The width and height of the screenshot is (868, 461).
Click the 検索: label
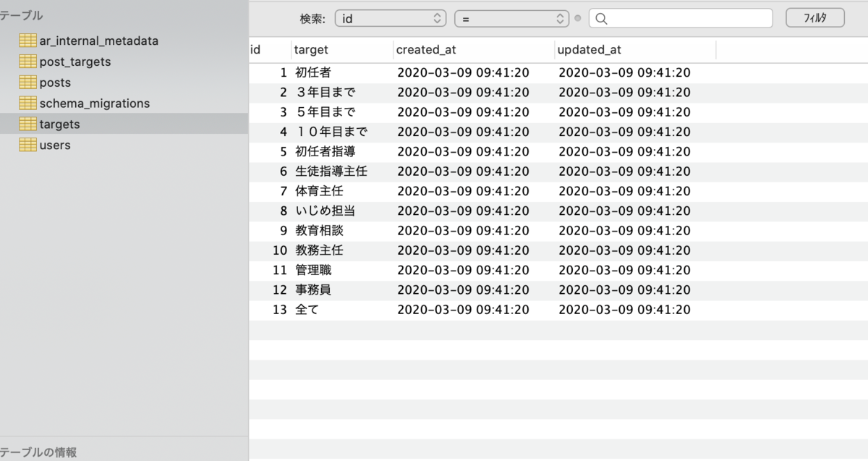pos(312,19)
